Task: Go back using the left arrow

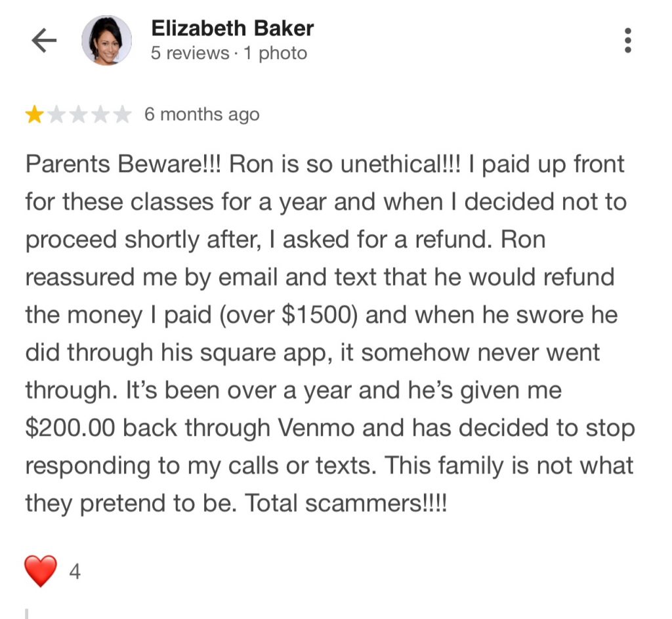Action: 44,41
